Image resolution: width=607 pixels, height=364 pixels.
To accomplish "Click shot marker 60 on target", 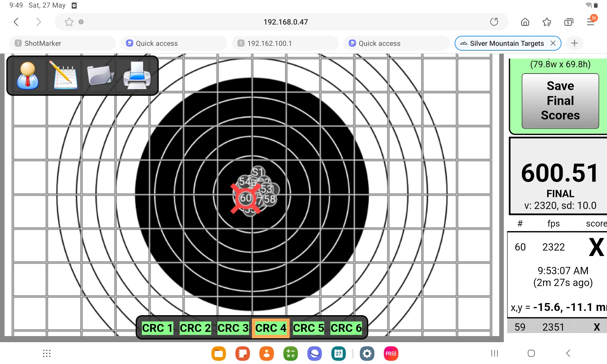I will [x=246, y=198].
